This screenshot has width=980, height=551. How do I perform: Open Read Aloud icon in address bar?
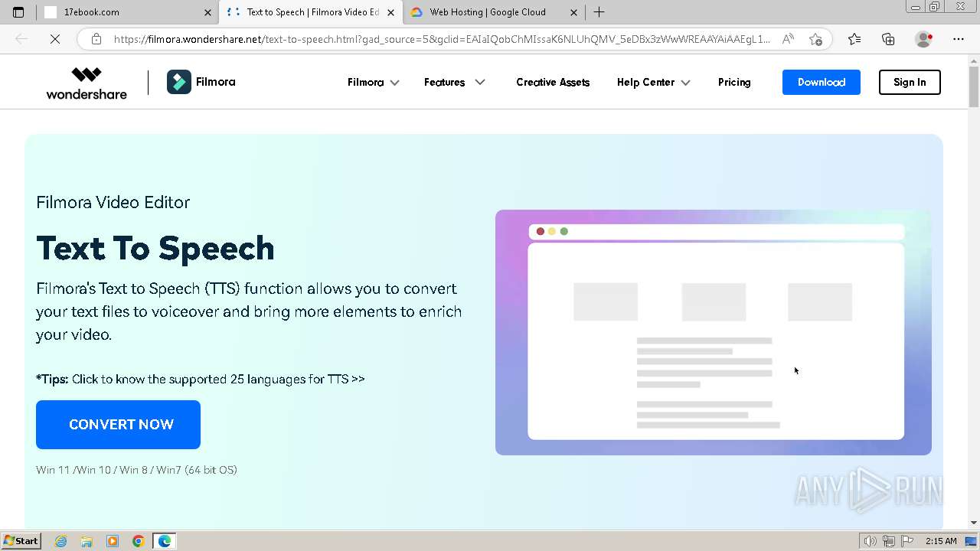tap(788, 39)
